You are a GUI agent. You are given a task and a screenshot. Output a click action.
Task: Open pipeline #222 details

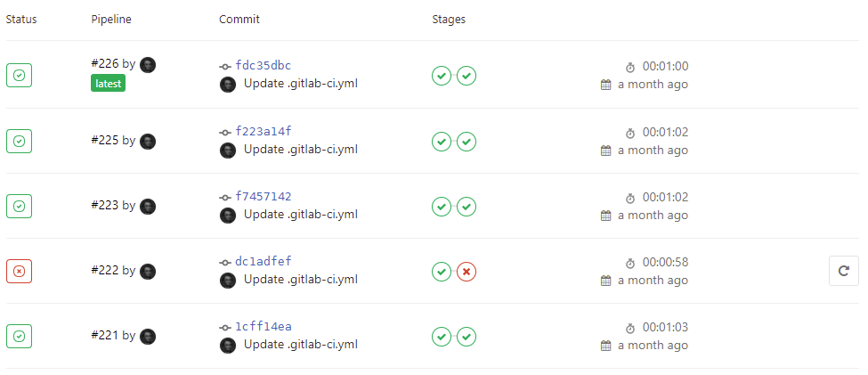(x=105, y=270)
